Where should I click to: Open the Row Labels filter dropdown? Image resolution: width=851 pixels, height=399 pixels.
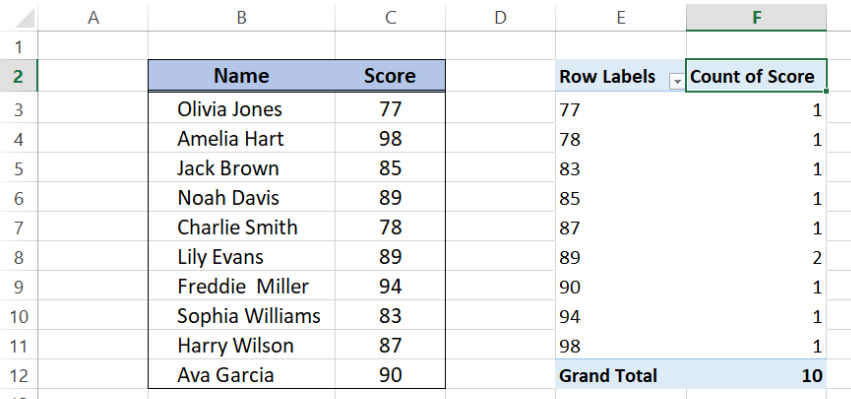coord(677,81)
